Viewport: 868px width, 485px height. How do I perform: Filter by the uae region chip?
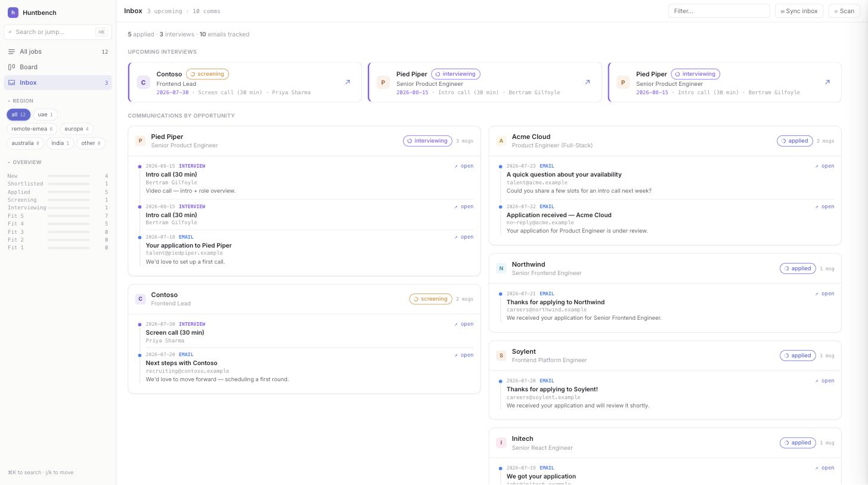click(45, 115)
